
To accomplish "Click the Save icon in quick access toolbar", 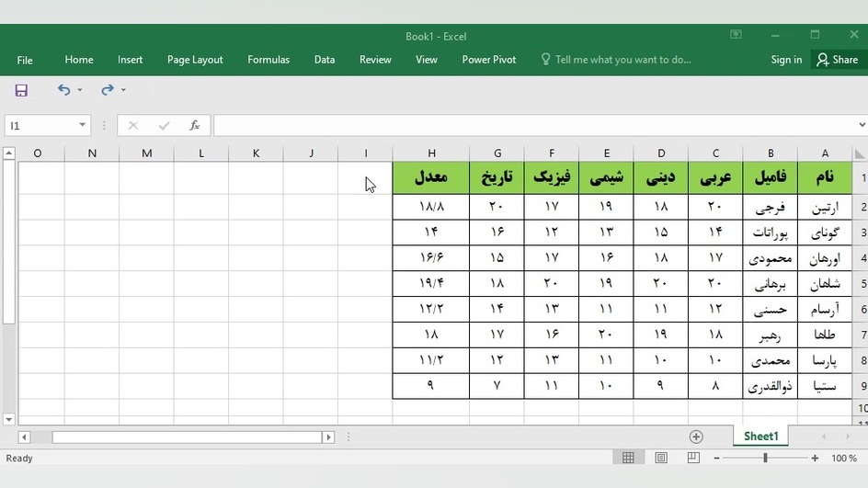I will click(x=21, y=90).
